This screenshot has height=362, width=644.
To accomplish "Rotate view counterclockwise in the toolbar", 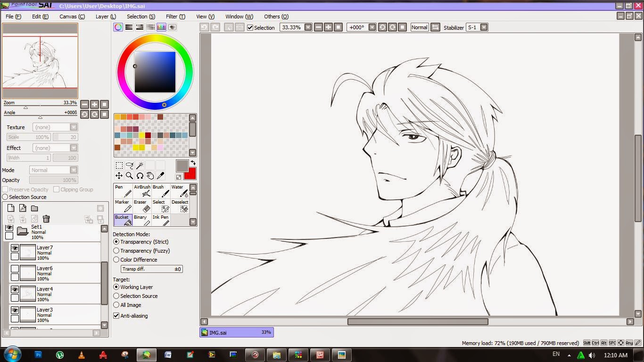I will (x=382, y=27).
